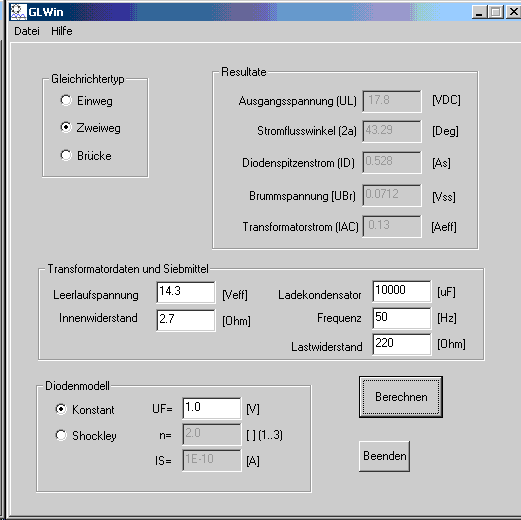This screenshot has width=521, height=520.
Task: Click into the Ladekondensator field
Action: (402, 291)
